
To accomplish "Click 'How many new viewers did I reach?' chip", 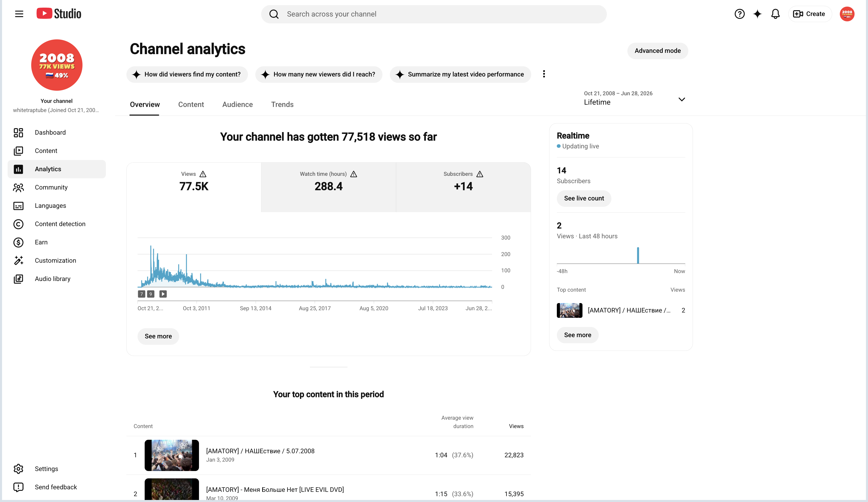I will pos(319,74).
